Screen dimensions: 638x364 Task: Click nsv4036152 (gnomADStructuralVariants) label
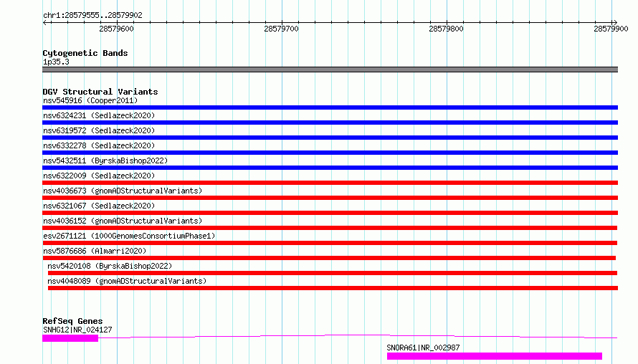(123, 221)
